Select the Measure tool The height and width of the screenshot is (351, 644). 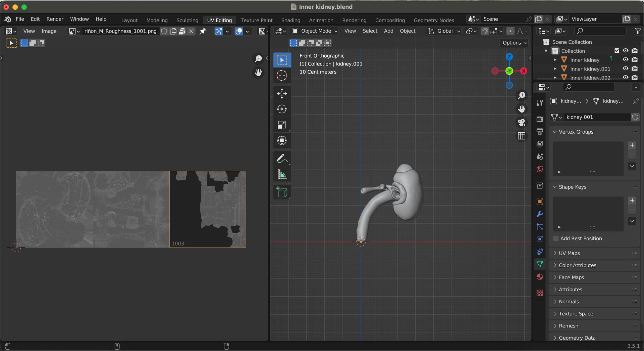click(282, 174)
